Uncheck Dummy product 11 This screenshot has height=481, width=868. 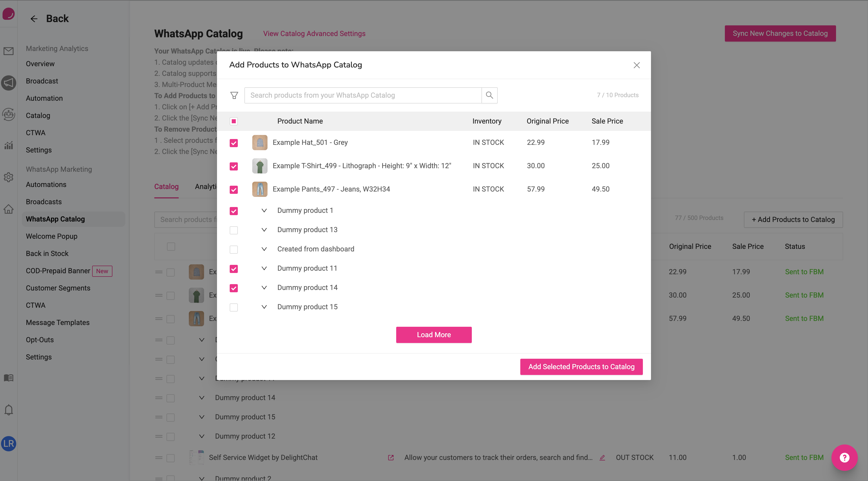click(x=234, y=269)
